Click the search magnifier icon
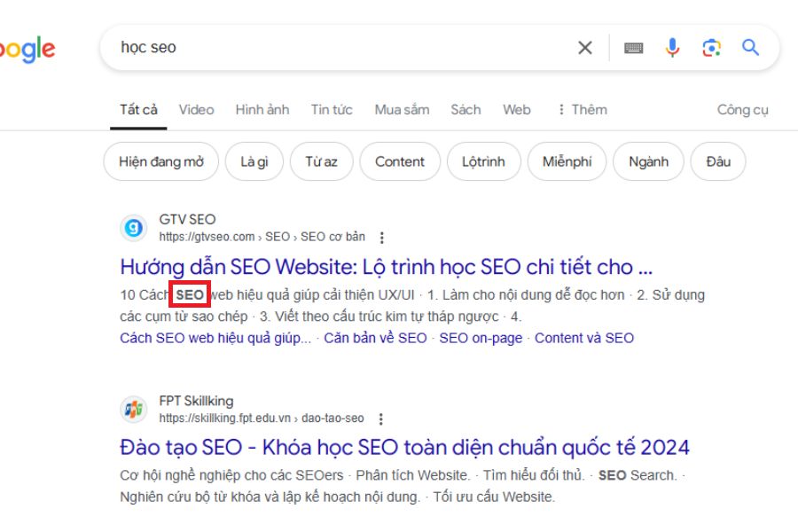 pos(749,48)
